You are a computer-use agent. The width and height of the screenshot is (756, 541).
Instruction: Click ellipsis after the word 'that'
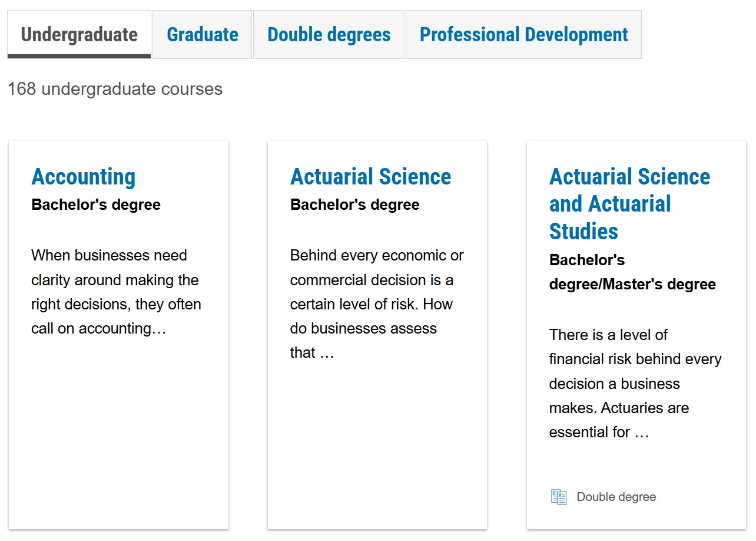point(327,353)
